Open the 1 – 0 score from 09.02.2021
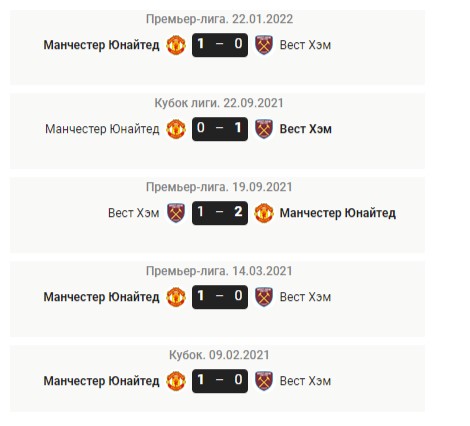The height and width of the screenshot is (426, 470). (220, 381)
